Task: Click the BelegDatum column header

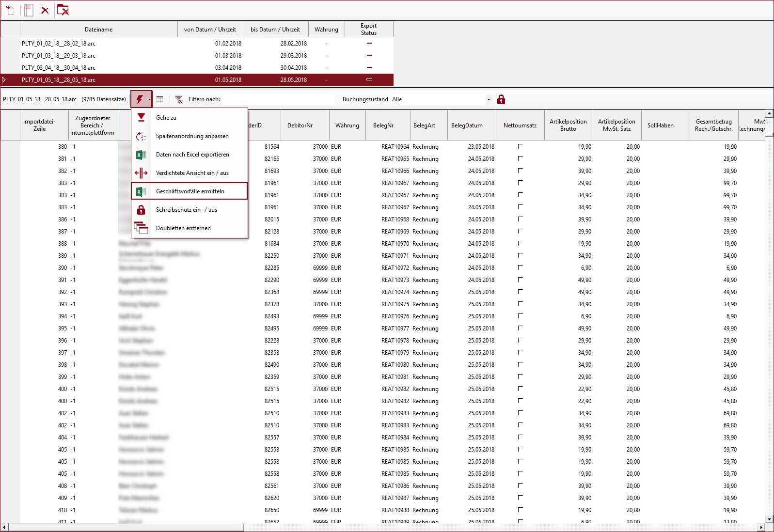Action: click(x=467, y=125)
